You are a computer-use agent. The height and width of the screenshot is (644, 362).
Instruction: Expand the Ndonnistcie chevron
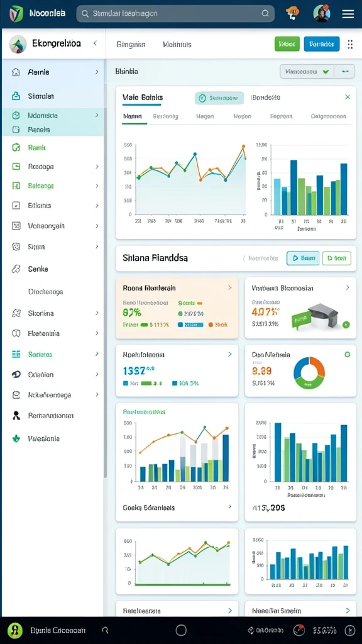97,116
